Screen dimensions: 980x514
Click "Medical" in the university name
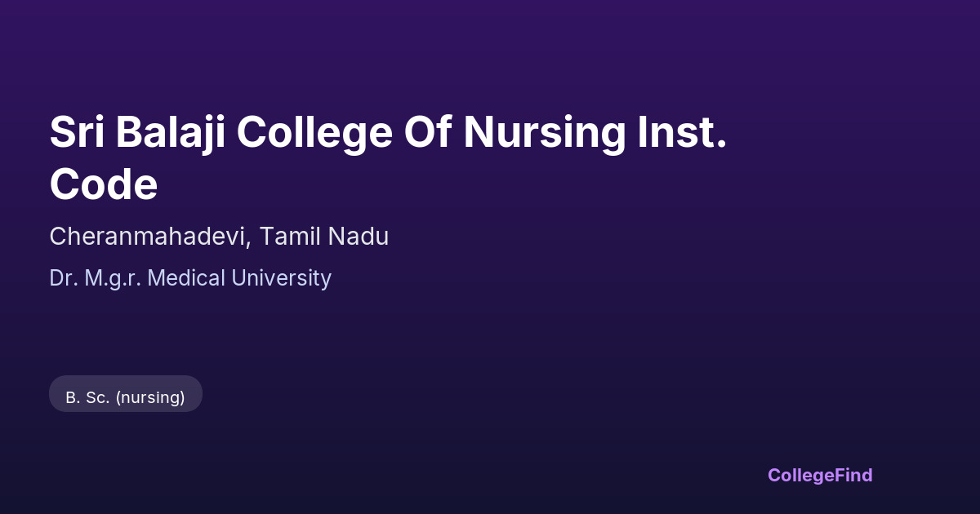(x=187, y=278)
